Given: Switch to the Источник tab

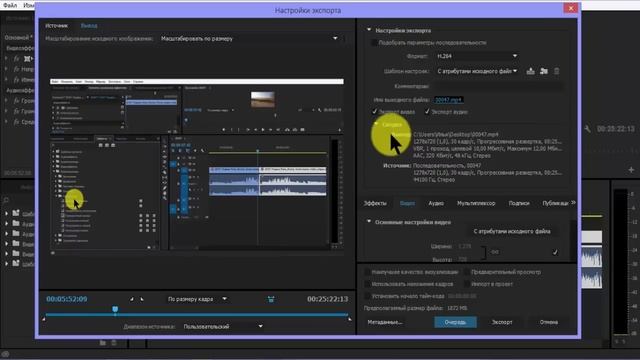Looking at the screenshot, I should tap(56, 25).
